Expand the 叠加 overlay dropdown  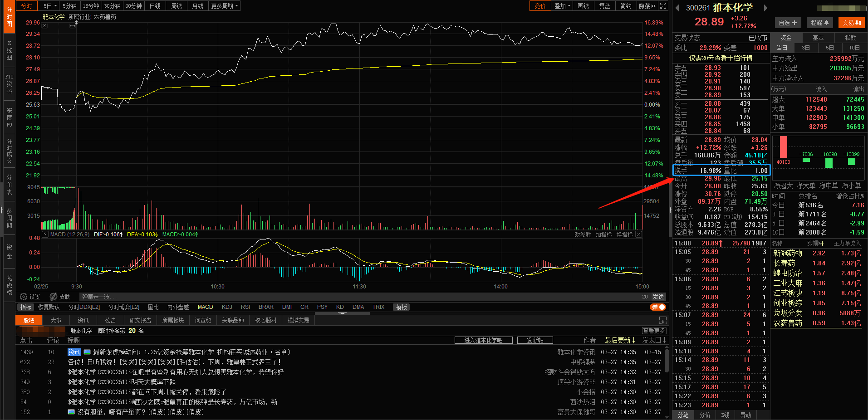(x=562, y=6)
